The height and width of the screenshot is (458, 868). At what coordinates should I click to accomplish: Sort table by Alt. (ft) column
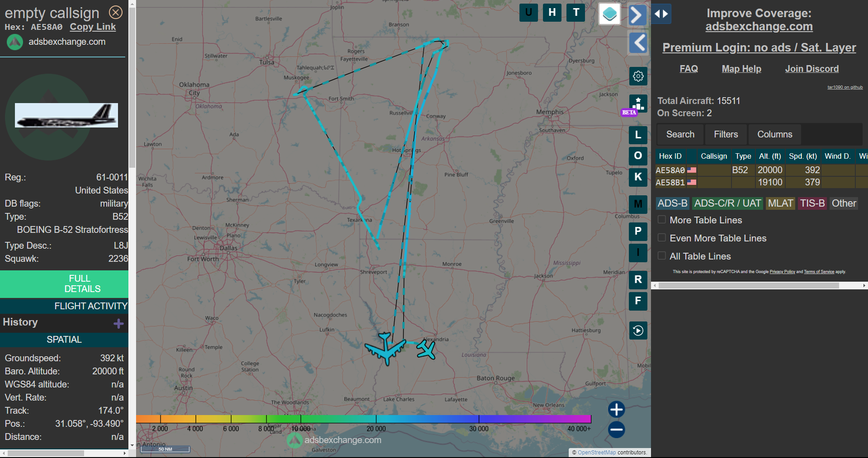point(770,156)
